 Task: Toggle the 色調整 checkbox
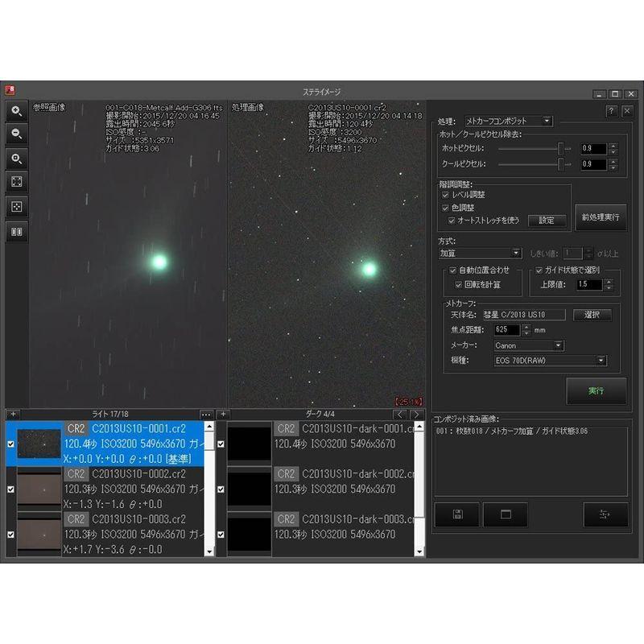[445, 208]
